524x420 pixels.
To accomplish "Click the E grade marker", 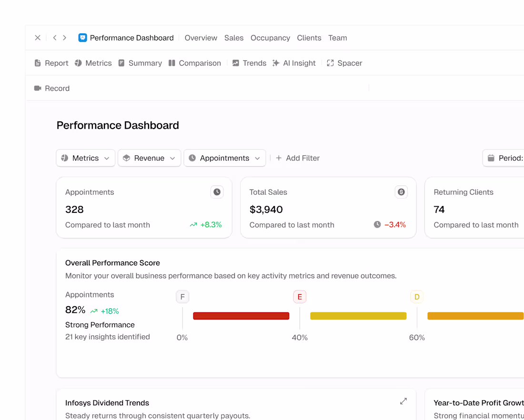I will pyautogui.click(x=300, y=297).
